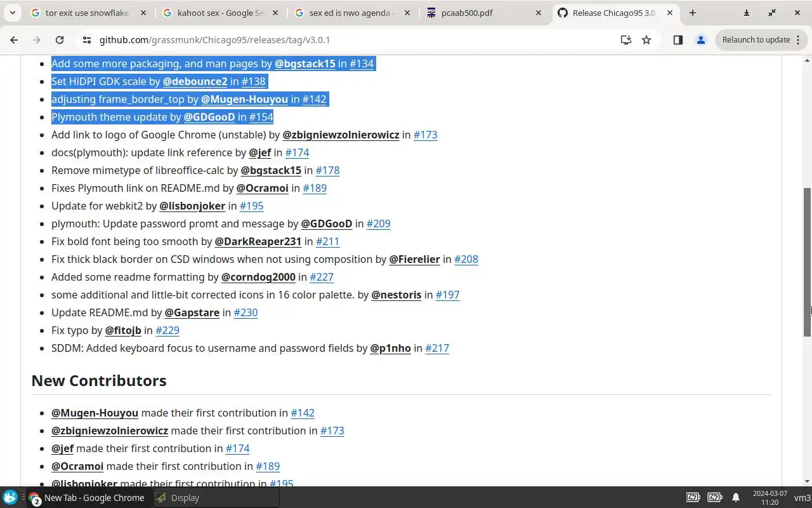Viewport: 812px width, 508px height.
Task: Open the taskbar start menu icon
Action: coord(10,498)
